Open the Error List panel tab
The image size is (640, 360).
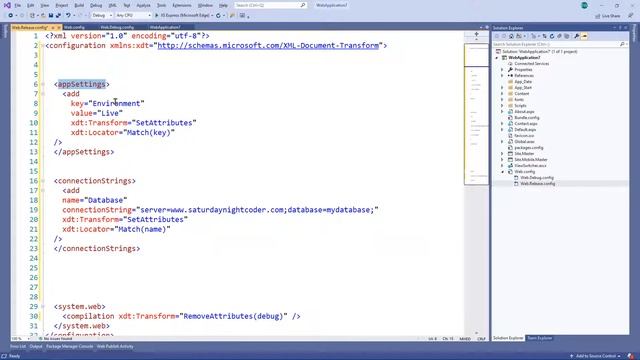point(18,347)
